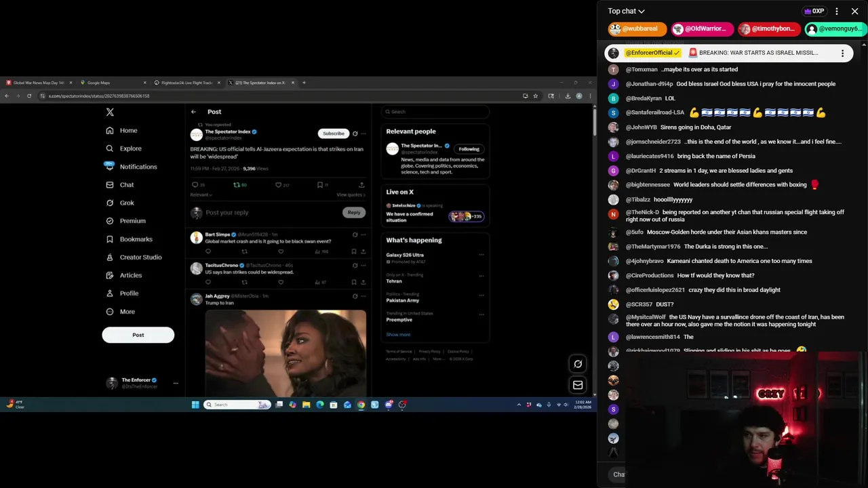Open floating messages envelope button
The image size is (868, 488).
pos(578,385)
